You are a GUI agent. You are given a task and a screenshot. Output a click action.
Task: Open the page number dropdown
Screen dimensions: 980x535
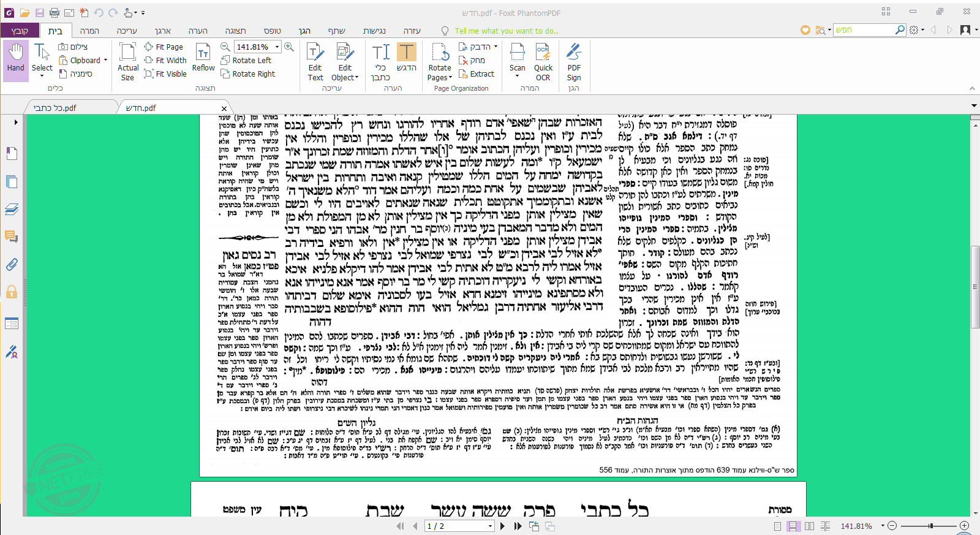[490, 526]
